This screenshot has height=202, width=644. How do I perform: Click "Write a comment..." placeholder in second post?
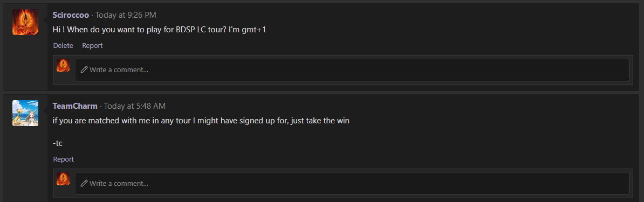click(119, 184)
